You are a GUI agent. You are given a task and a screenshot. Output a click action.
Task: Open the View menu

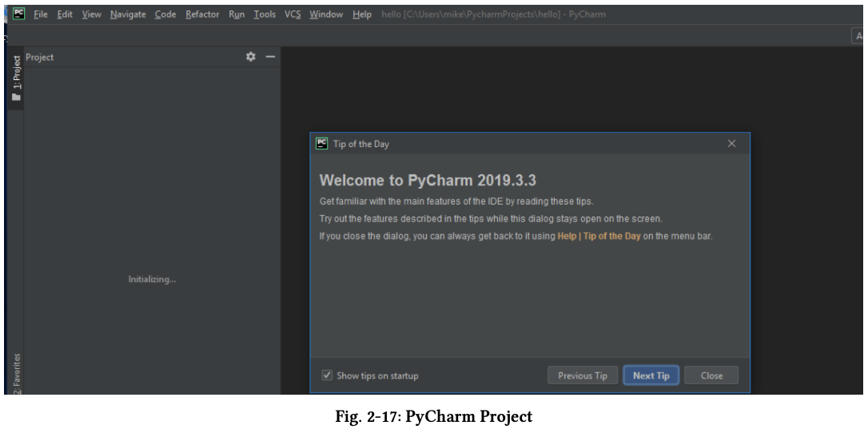[91, 14]
